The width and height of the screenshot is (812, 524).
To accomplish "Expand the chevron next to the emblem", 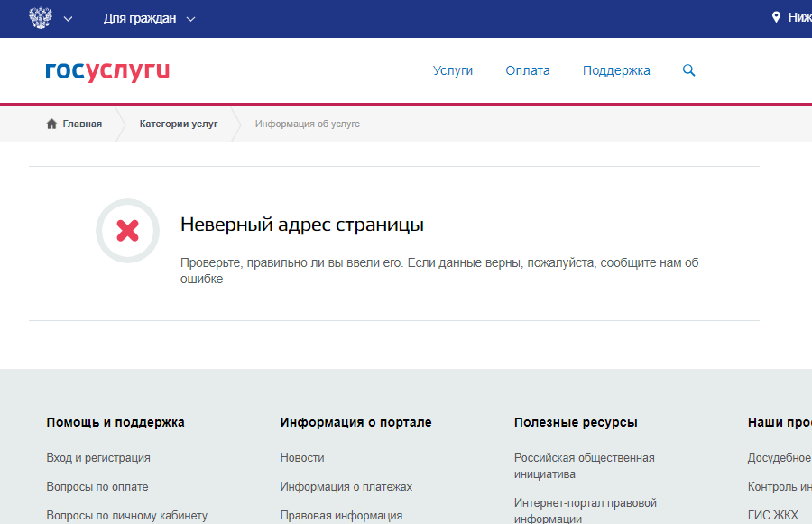I will click(68, 19).
